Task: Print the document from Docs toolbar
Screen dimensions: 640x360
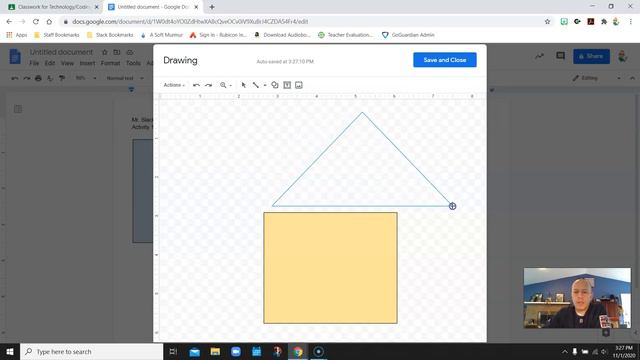Action: (38, 78)
